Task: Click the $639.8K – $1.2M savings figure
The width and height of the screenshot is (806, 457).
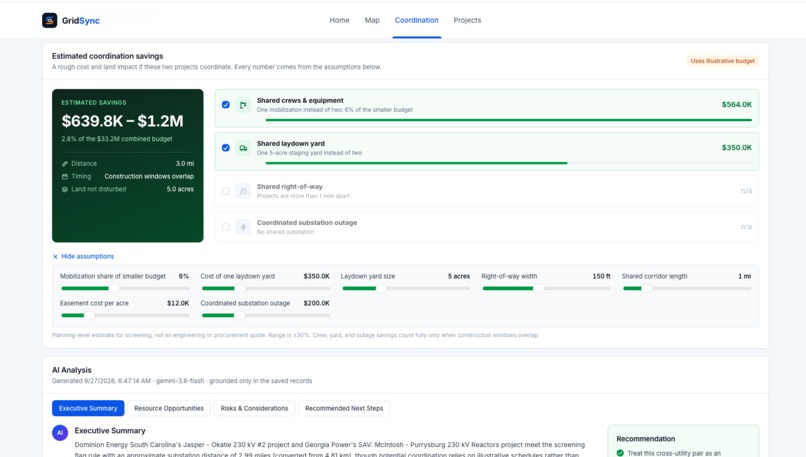Action: 122,121
